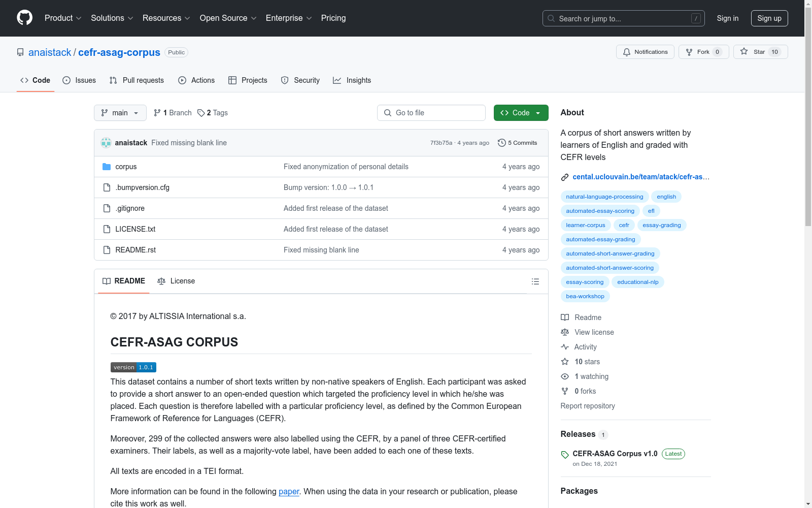This screenshot has width=812, height=508.
Task: Click the fork icon beside 0 forks
Action: (565, 391)
